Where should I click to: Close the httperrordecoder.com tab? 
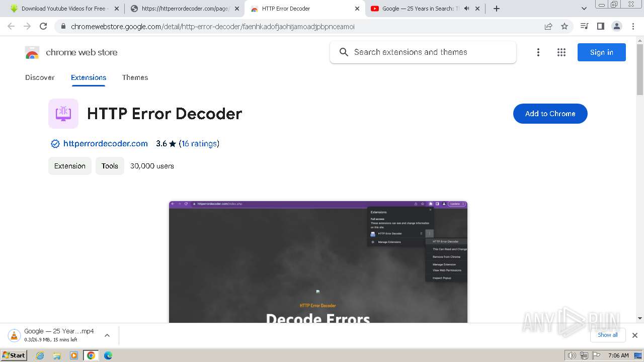pyautogui.click(x=237, y=9)
